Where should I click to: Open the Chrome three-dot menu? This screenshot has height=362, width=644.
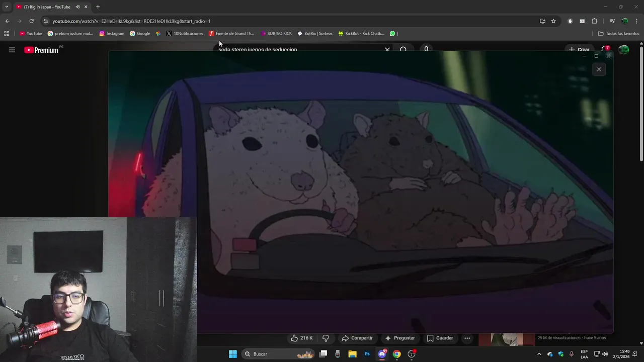[636, 21]
